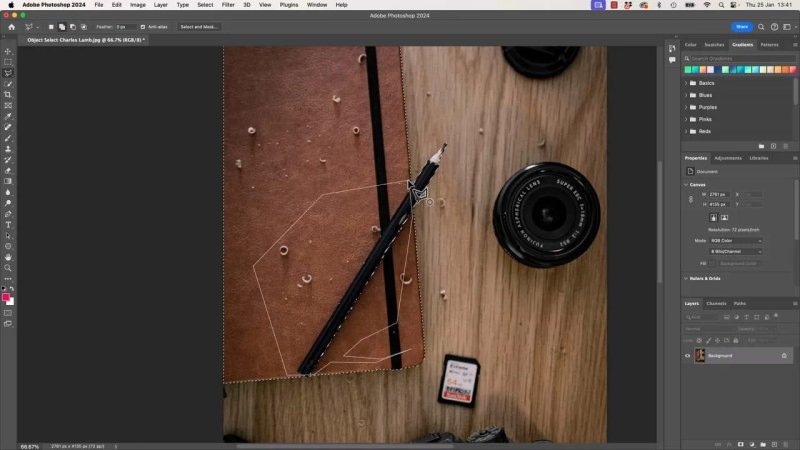800x450 pixels.
Task: Set canvas to landscape orientation
Action: 724,218
